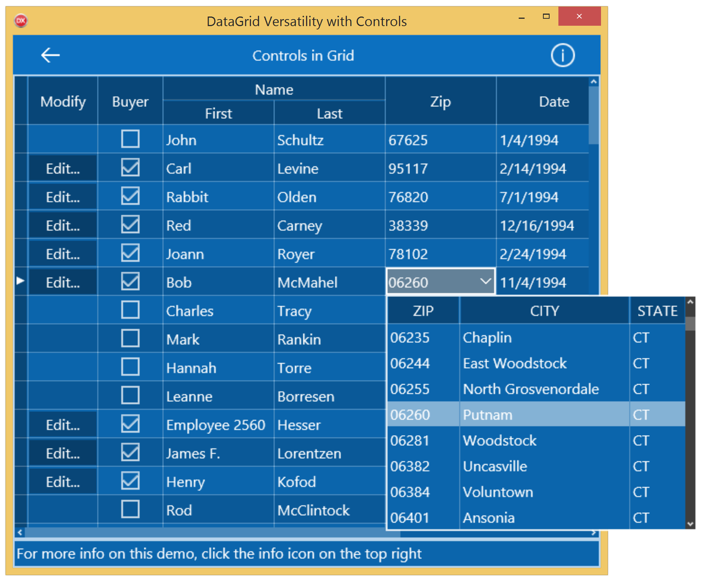Click the 06260 zip combo box field

pos(440,282)
